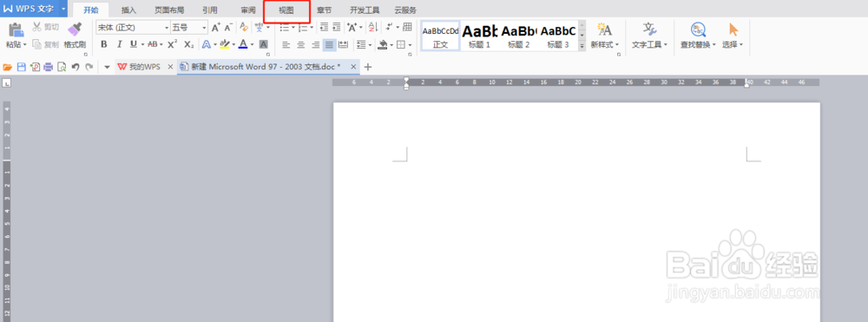Open the font size box 五号
Viewport: 868px width, 322px height.
tap(189, 27)
